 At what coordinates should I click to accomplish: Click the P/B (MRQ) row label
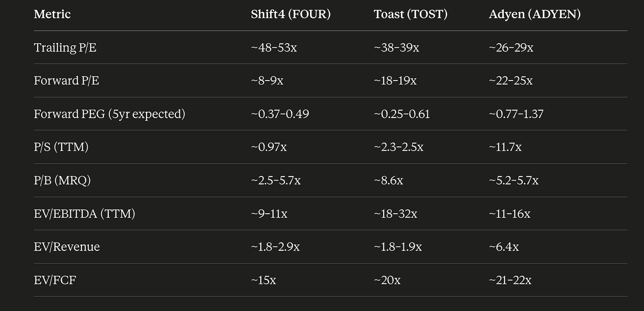tap(62, 180)
